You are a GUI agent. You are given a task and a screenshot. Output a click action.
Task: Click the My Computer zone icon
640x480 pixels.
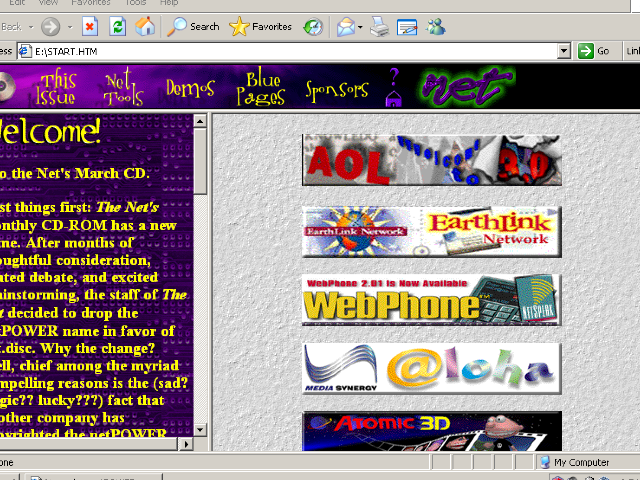click(x=544, y=462)
